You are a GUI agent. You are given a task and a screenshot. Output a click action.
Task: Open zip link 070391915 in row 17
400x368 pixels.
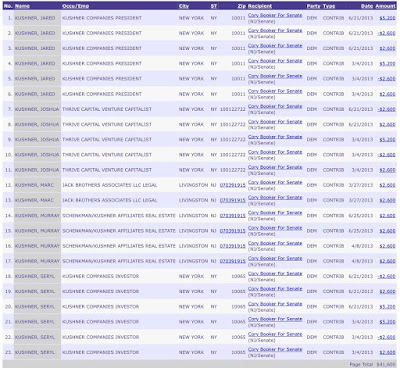point(233,261)
